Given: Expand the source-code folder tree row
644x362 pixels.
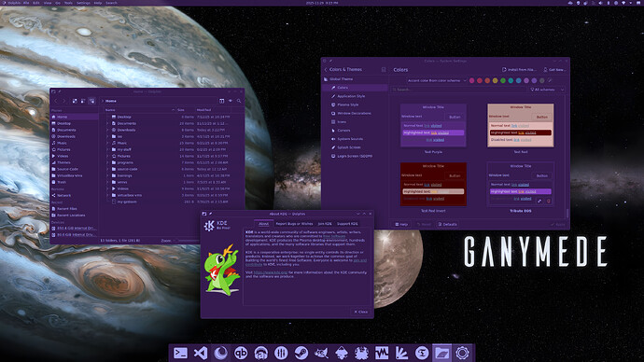Looking at the screenshot, I should (x=107, y=169).
